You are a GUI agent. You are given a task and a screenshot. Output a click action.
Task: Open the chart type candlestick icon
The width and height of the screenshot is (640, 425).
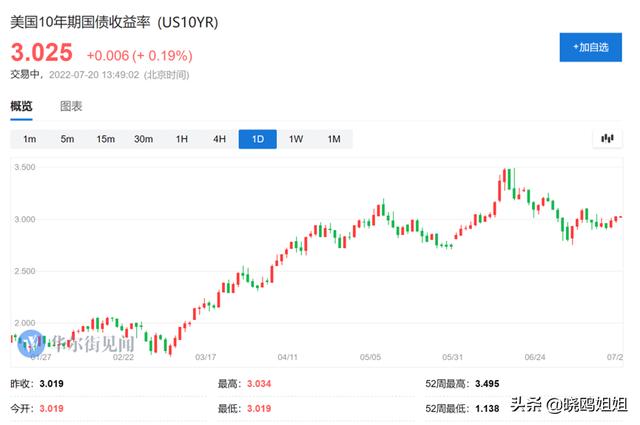coord(607,139)
